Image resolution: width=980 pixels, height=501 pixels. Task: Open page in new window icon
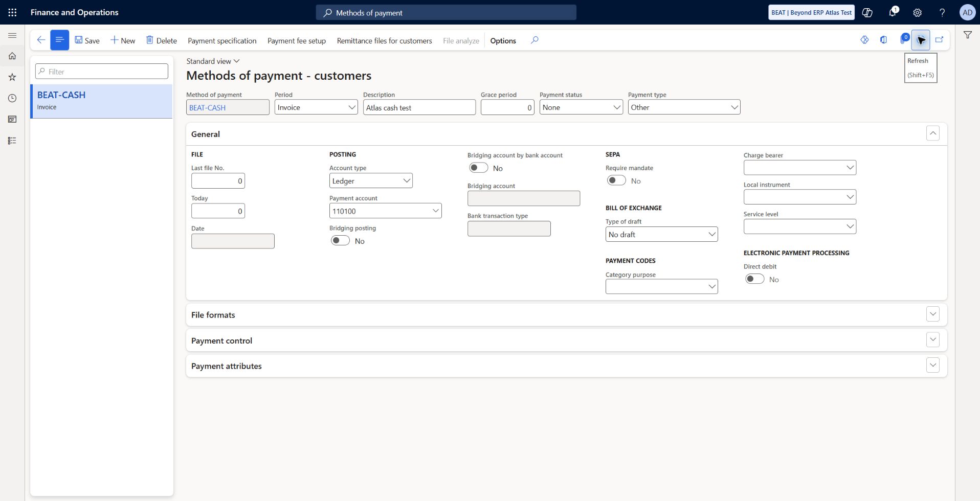[x=940, y=40]
